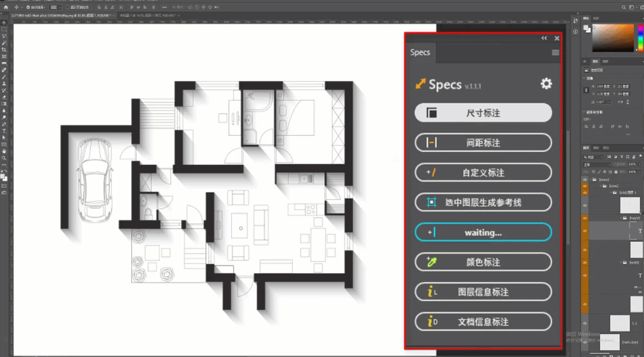
Task: Hide the [width] group layer
Action: 585,263
